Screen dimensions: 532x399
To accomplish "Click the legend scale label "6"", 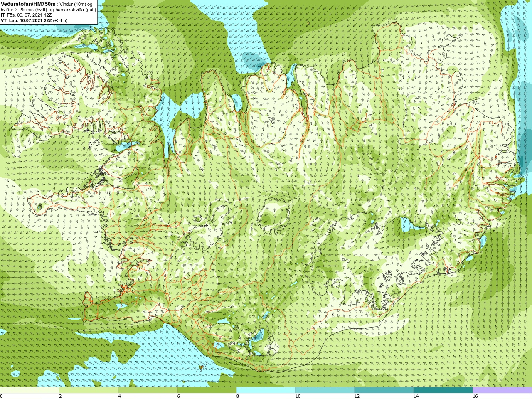I will pos(179,396).
